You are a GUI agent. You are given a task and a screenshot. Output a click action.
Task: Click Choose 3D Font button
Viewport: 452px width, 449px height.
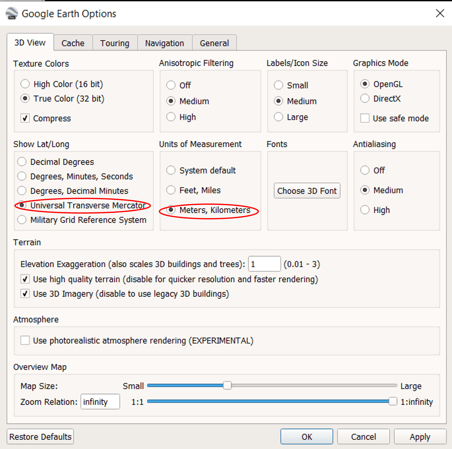(307, 191)
